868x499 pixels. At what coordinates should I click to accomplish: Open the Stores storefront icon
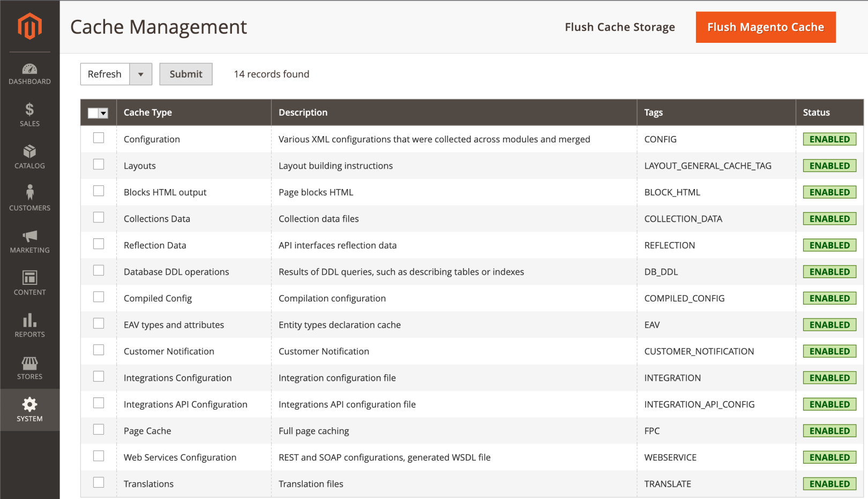point(29,363)
